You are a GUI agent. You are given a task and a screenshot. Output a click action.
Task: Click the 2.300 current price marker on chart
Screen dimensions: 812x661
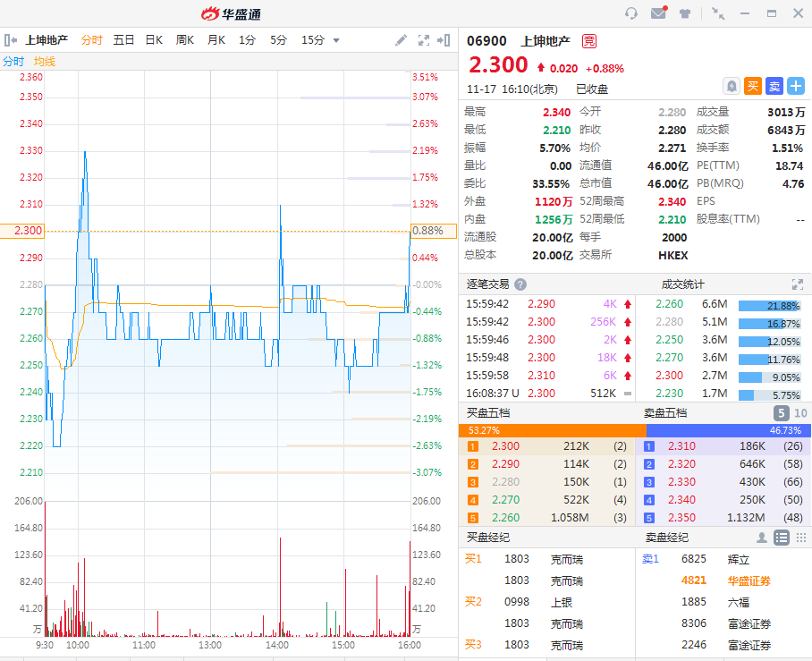pyautogui.click(x=22, y=231)
